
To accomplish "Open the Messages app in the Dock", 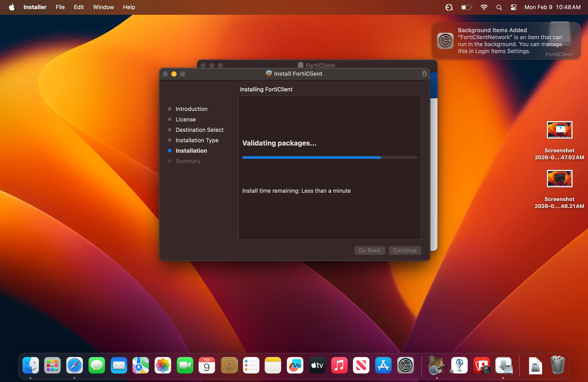I will point(97,365).
